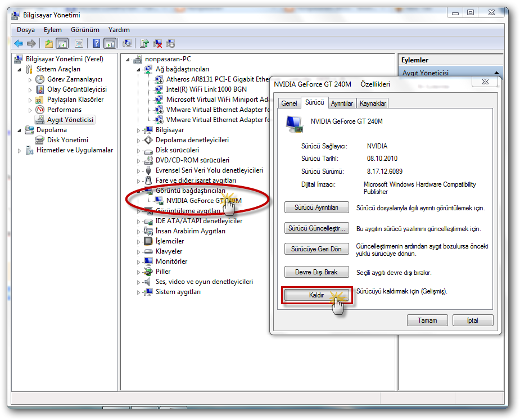Select IDE ATA/ATAPI denetleyiciler category
This screenshot has width=520, height=420.
(x=198, y=220)
